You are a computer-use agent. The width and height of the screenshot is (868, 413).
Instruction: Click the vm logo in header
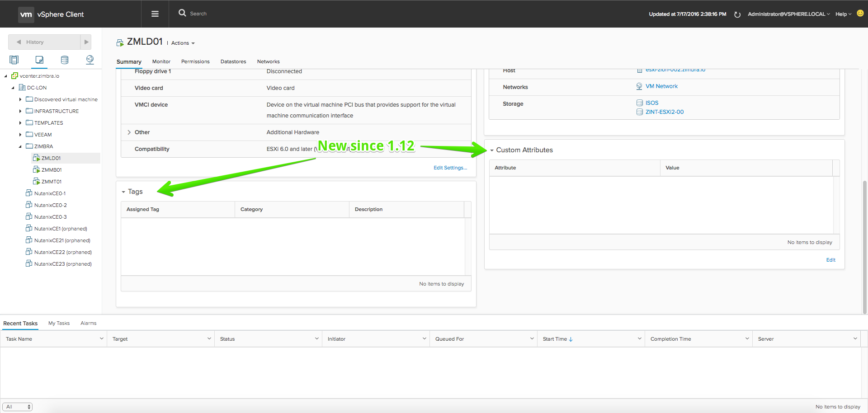(x=26, y=14)
